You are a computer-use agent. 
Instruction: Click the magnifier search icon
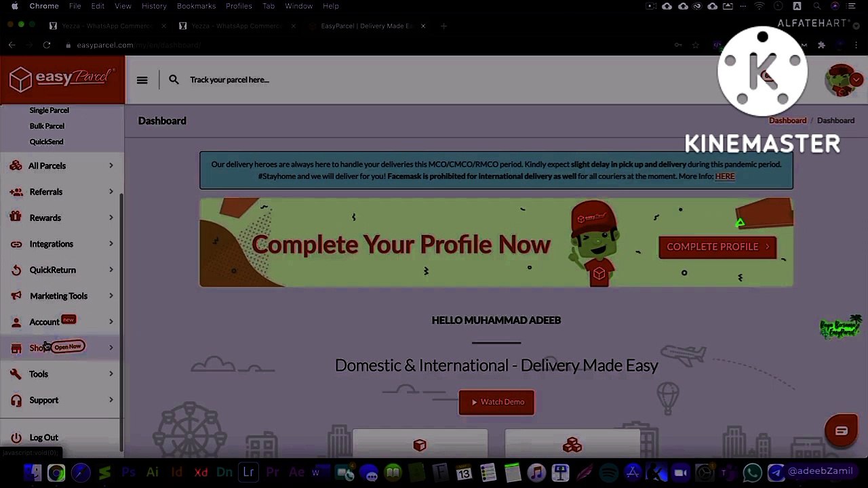pos(174,80)
